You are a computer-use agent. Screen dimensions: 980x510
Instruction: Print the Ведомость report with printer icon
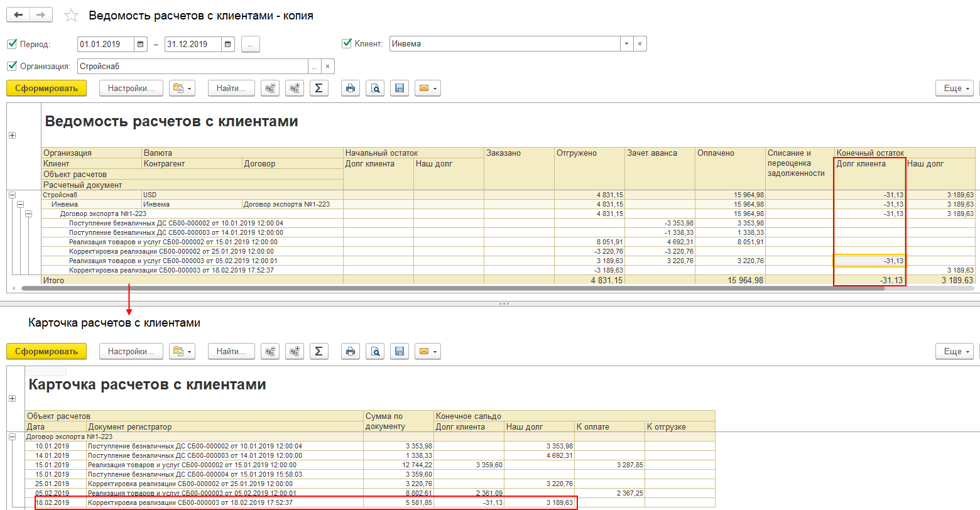351,89
